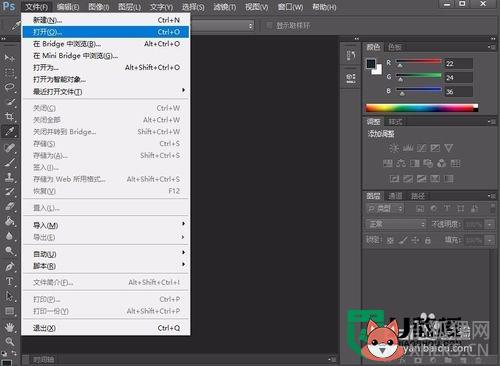Open the 正常 blend mode dropdown
500x366 pixels.
[x=396, y=224]
